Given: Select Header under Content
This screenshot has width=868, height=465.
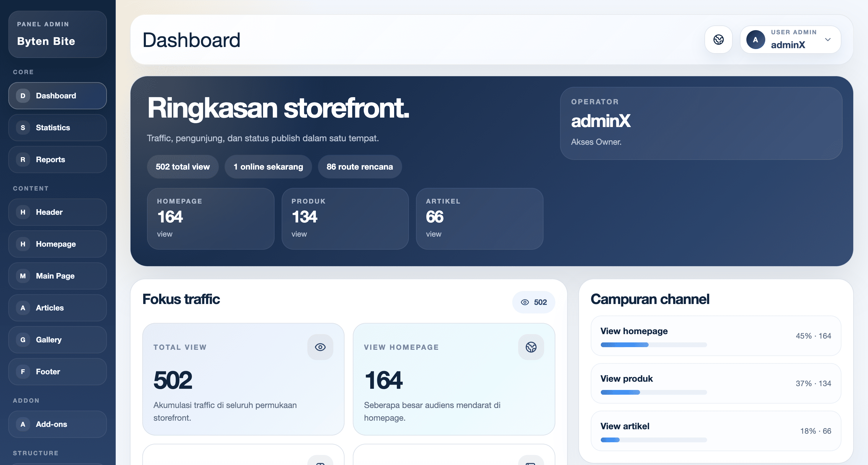Looking at the screenshot, I should (58, 212).
